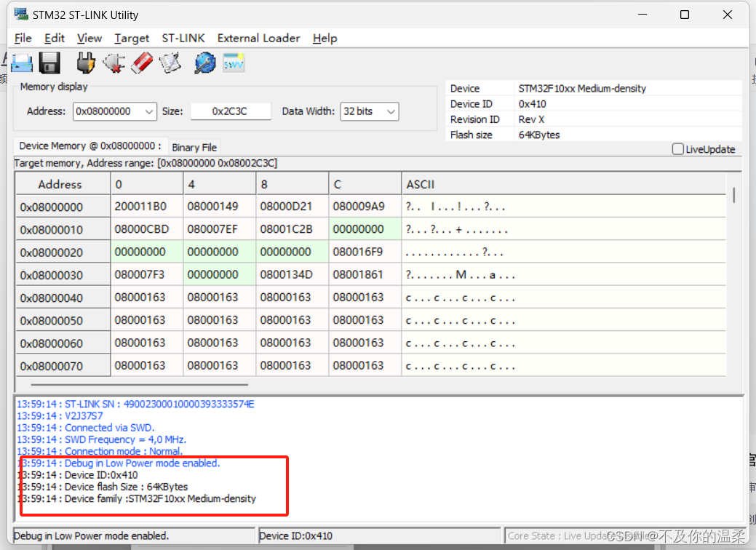Click the ASCII column header

564,184
